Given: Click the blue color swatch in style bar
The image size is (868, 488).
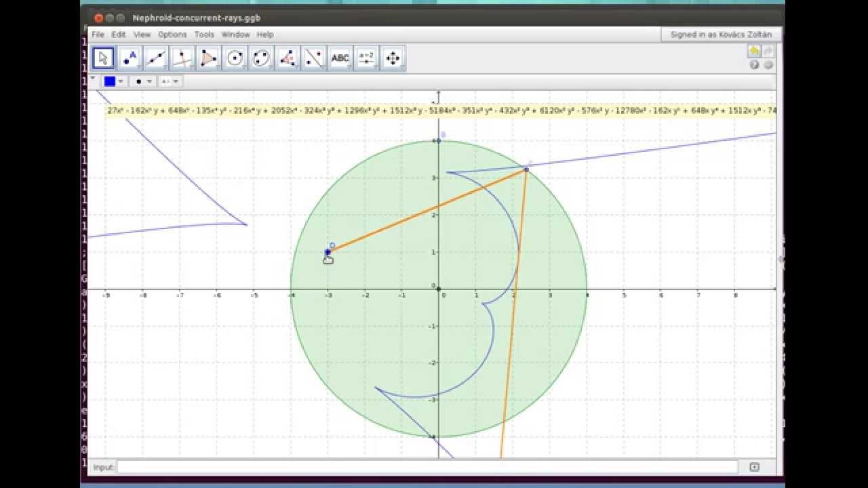Looking at the screenshot, I should click(x=110, y=81).
